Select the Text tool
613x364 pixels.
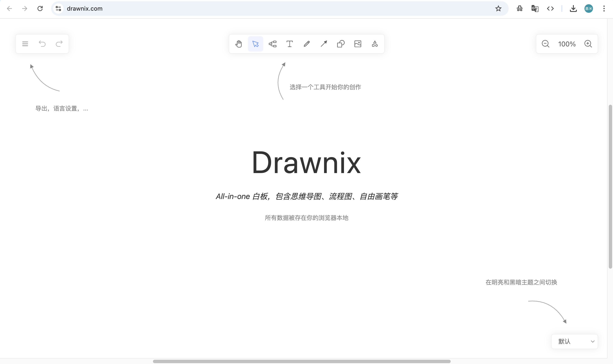tap(290, 44)
